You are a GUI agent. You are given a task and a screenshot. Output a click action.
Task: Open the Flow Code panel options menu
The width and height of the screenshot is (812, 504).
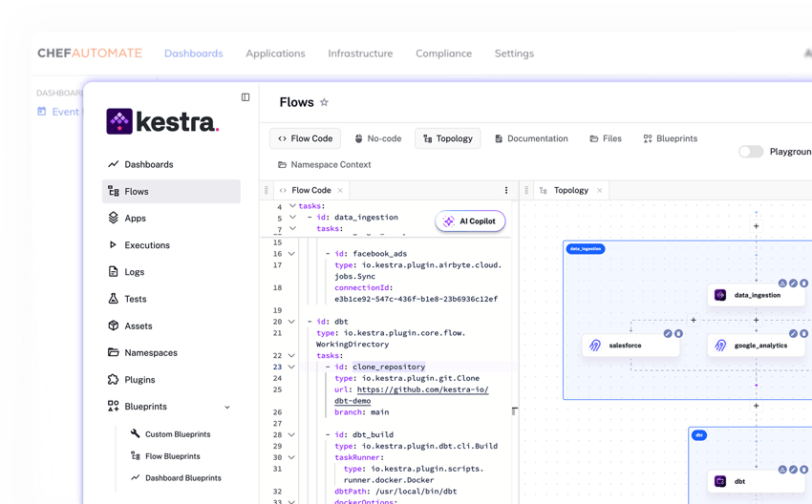coord(506,190)
